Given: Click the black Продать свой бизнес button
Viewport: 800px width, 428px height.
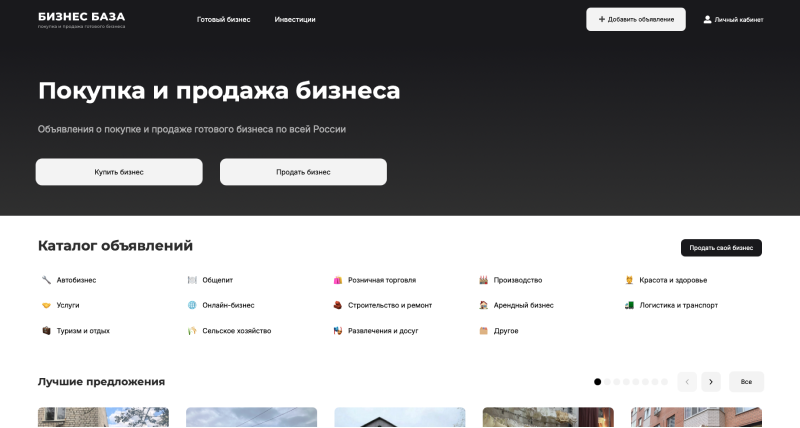Looking at the screenshot, I should (x=721, y=248).
